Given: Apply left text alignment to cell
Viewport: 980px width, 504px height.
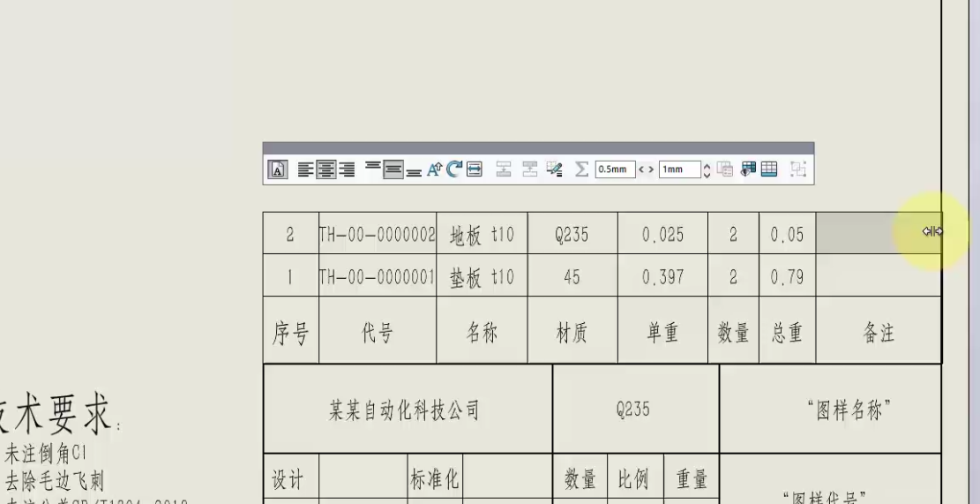Looking at the screenshot, I should [x=305, y=169].
